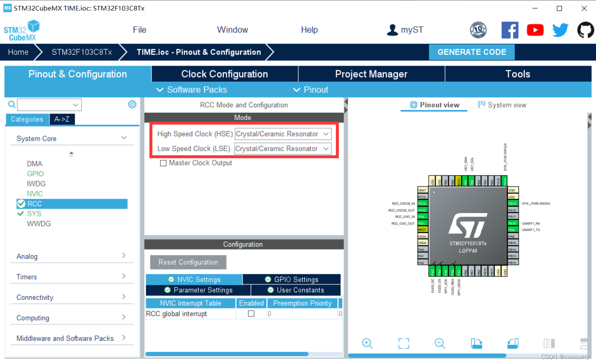
Task: Open the categories settings gear icon
Action: 132,104
